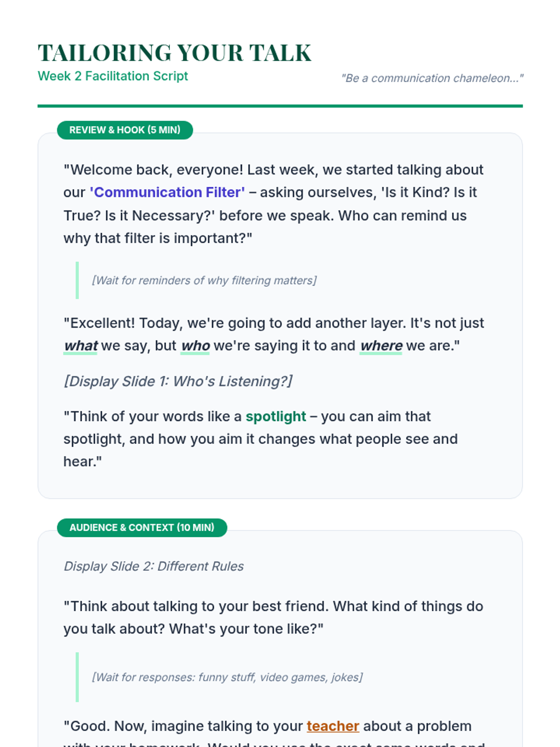Image resolution: width=560 pixels, height=747 pixels.
Task: Click the "Wait for responses: funny stuff" note
Action: click(x=227, y=677)
